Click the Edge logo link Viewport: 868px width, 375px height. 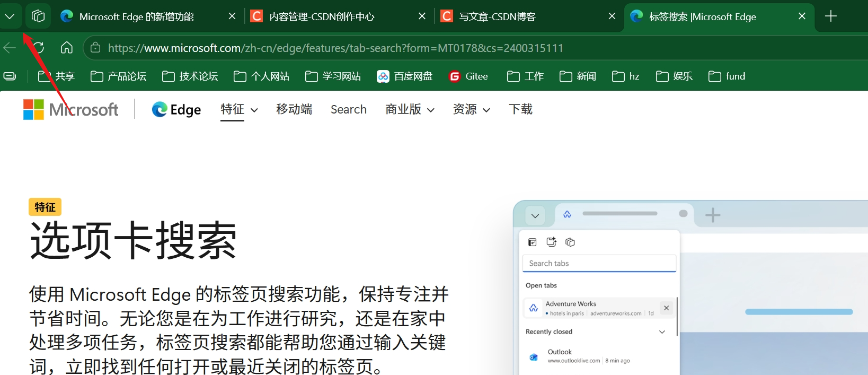176,110
